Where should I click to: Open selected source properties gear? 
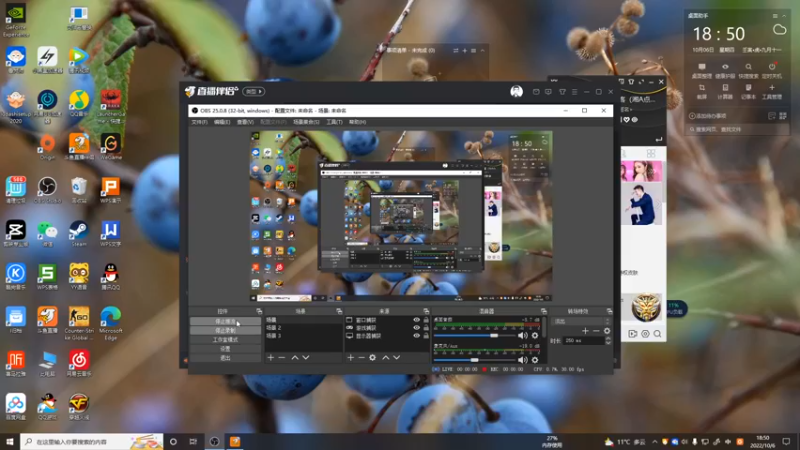372,358
